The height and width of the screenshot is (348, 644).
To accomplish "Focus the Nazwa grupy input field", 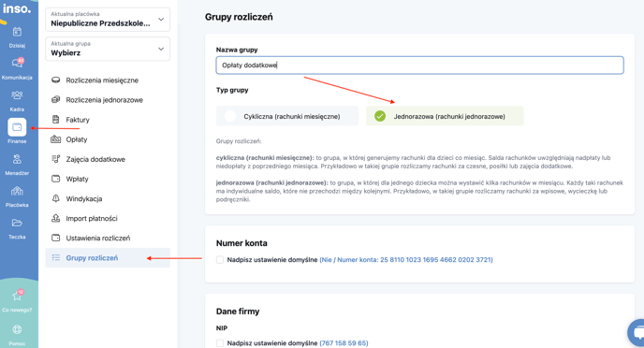I will pyautogui.click(x=419, y=65).
